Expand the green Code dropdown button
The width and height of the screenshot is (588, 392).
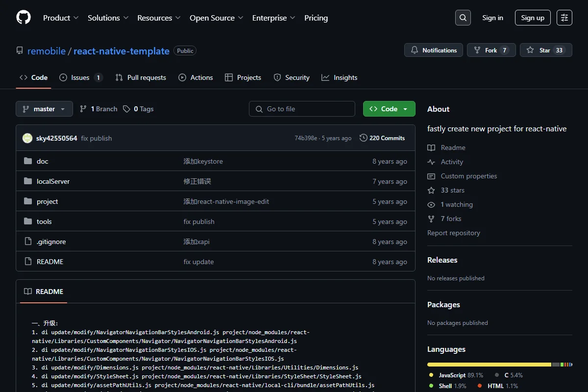tap(389, 109)
